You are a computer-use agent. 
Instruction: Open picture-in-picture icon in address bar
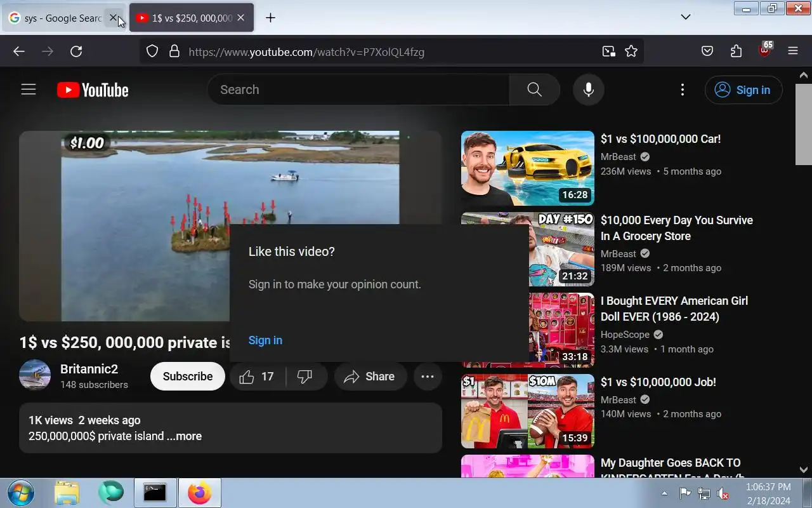pyautogui.click(x=608, y=51)
